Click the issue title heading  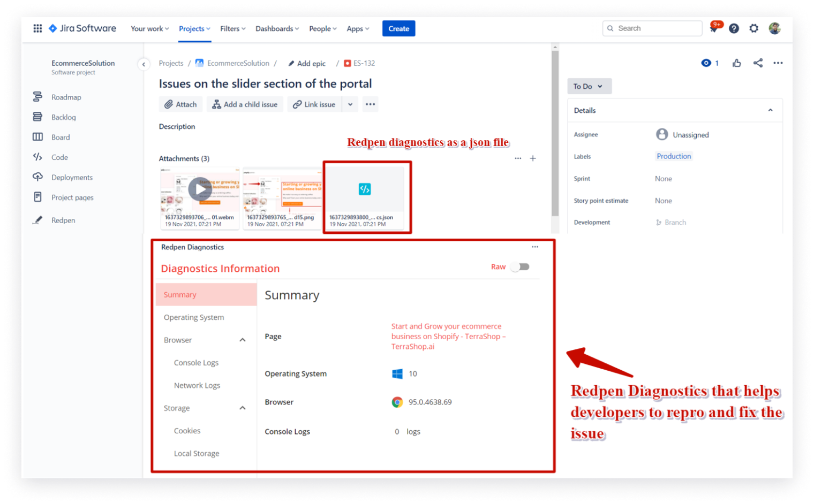click(265, 84)
